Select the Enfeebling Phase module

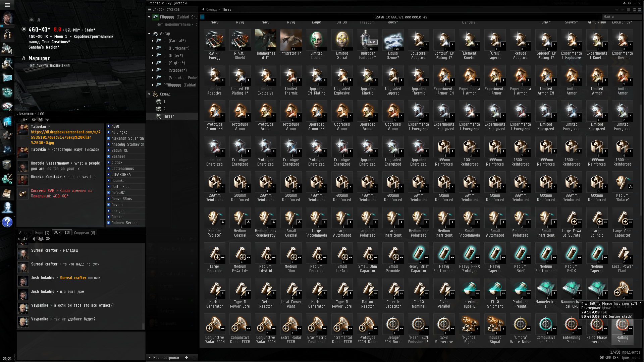571,329
